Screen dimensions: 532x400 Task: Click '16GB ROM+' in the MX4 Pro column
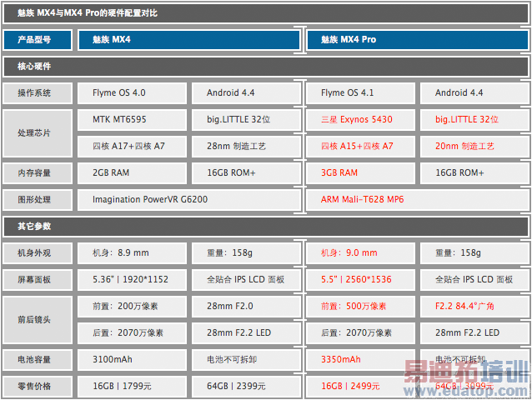(x=475, y=172)
